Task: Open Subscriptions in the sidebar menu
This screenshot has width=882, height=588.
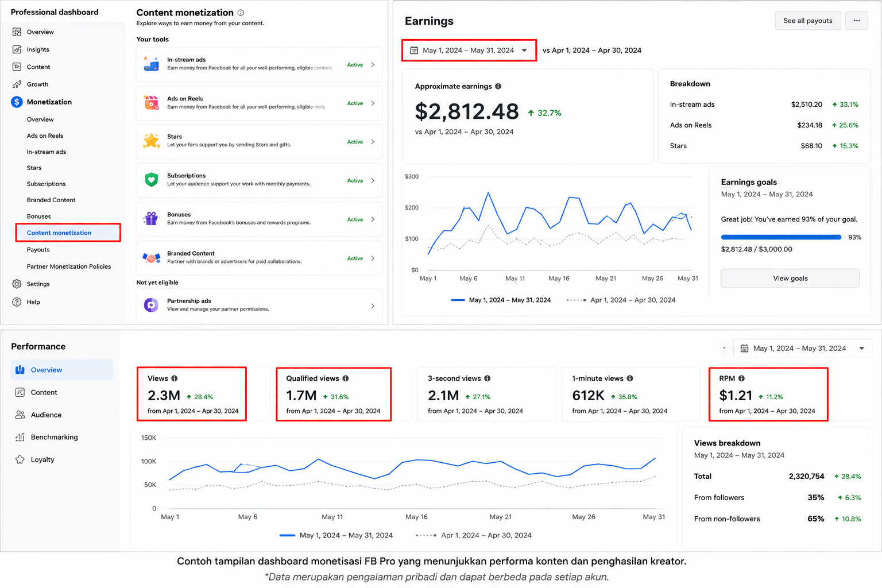Action: (47, 184)
